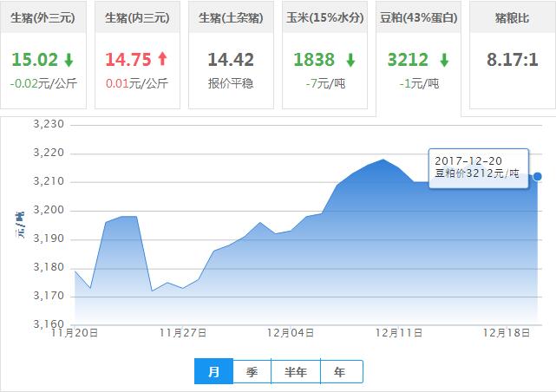Click the 14.42 price value
The height and width of the screenshot is (392, 556).
[231, 60]
